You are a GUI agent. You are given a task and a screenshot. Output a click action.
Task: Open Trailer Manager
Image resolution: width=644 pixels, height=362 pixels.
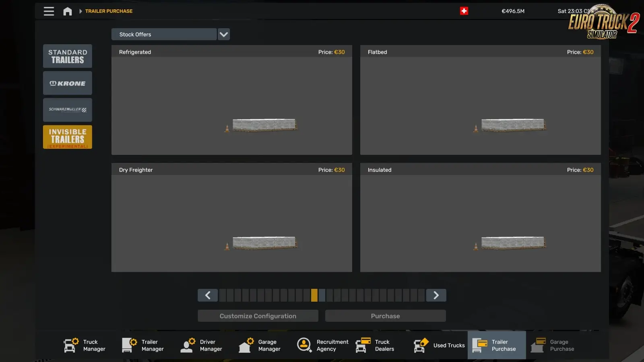143,346
